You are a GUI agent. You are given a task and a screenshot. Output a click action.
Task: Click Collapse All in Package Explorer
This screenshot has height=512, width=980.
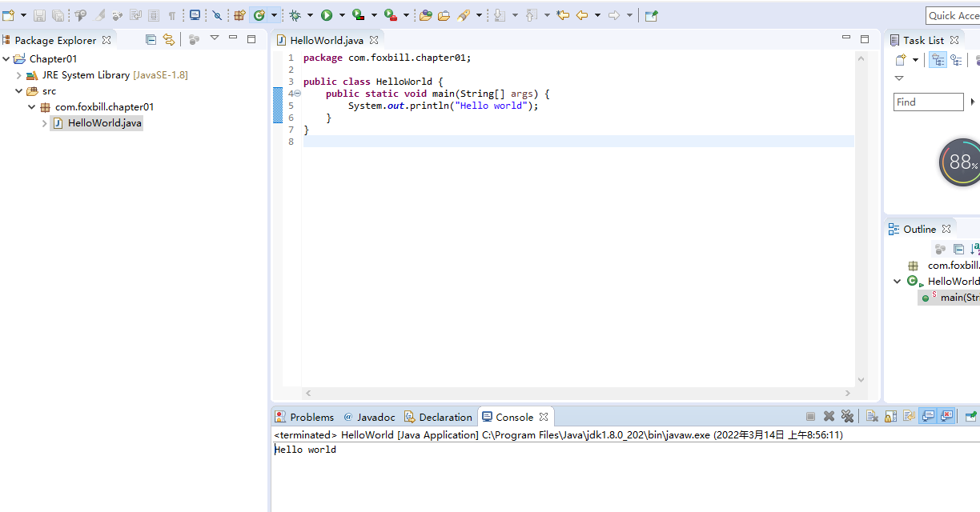(151, 39)
